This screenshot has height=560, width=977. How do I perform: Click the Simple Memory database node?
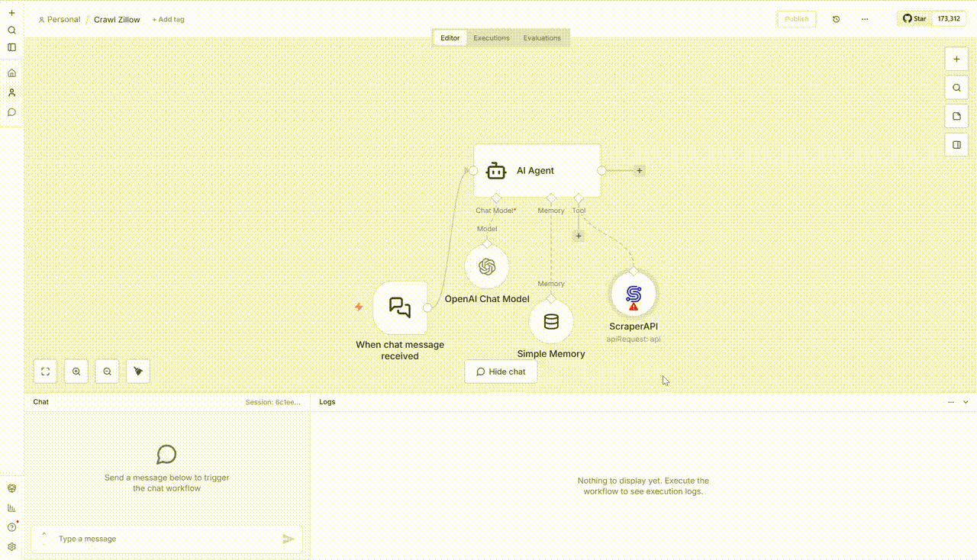tap(551, 322)
